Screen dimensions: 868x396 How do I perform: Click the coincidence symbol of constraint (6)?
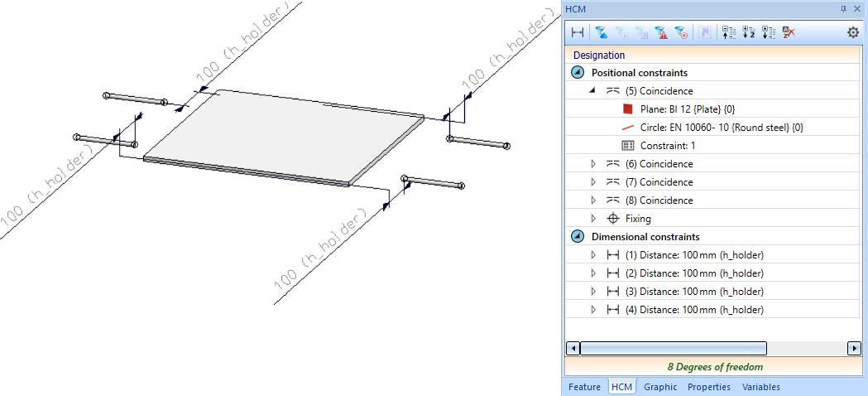point(613,163)
